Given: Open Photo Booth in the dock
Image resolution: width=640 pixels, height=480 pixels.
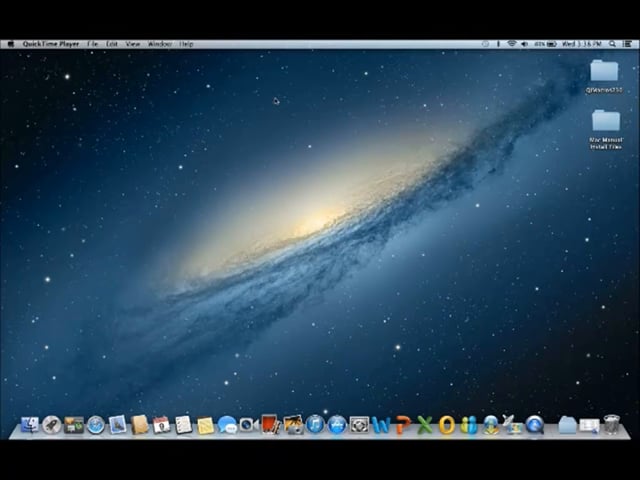Looking at the screenshot, I should coord(271,424).
